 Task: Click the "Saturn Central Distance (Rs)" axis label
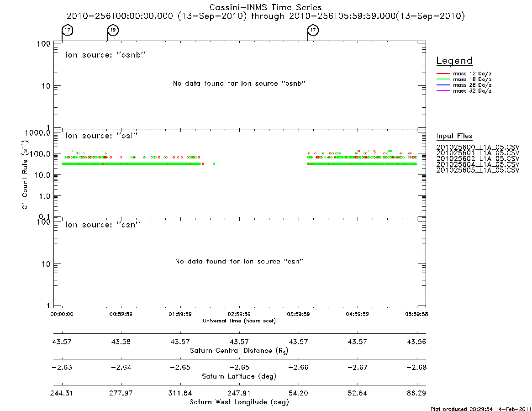[x=239, y=351]
